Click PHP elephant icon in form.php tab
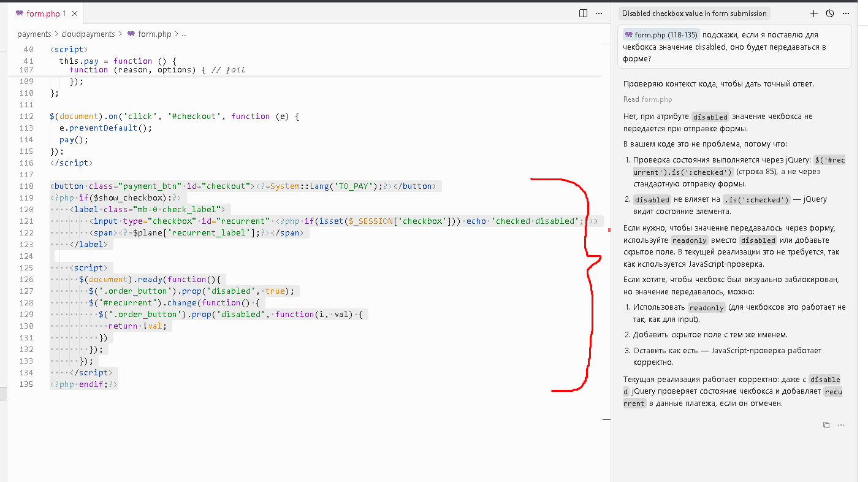868x482 pixels. (x=20, y=13)
